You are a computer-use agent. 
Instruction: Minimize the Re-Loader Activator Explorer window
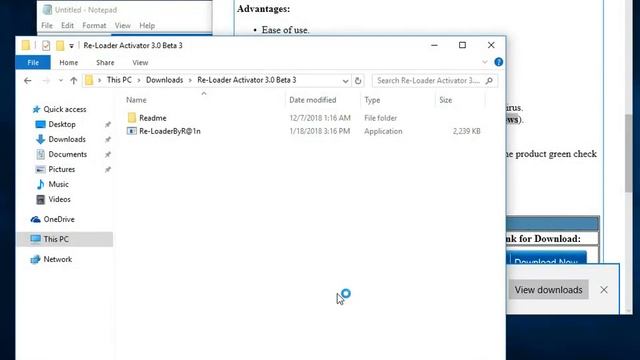(434, 45)
